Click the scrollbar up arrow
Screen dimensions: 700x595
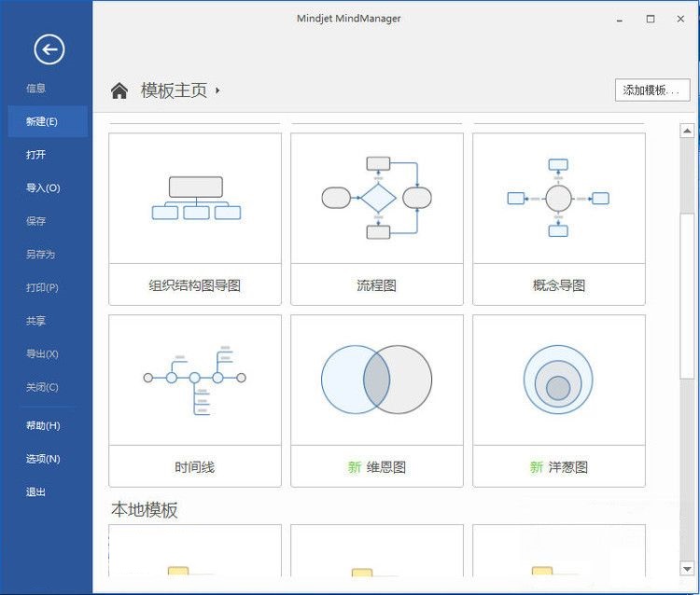[687, 131]
